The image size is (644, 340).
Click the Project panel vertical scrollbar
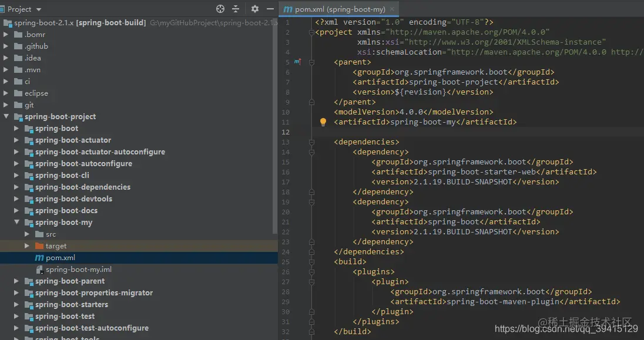pyautogui.click(x=275, y=127)
